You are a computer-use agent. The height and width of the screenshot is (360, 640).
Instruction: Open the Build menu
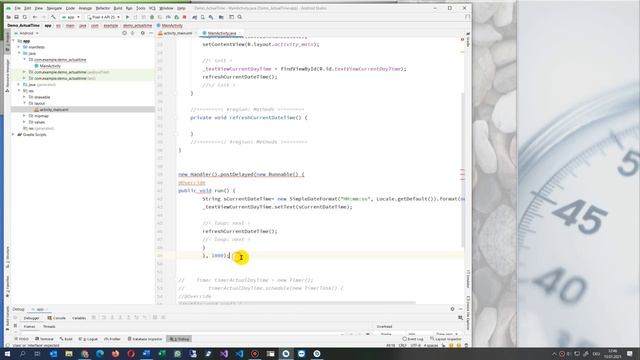(x=118, y=8)
